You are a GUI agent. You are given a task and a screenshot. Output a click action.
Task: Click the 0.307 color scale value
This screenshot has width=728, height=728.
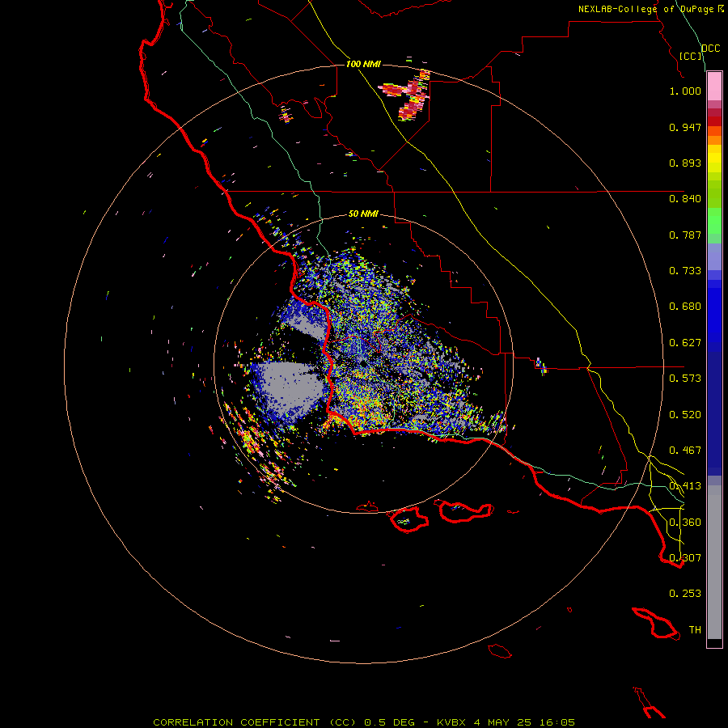point(685,557)
